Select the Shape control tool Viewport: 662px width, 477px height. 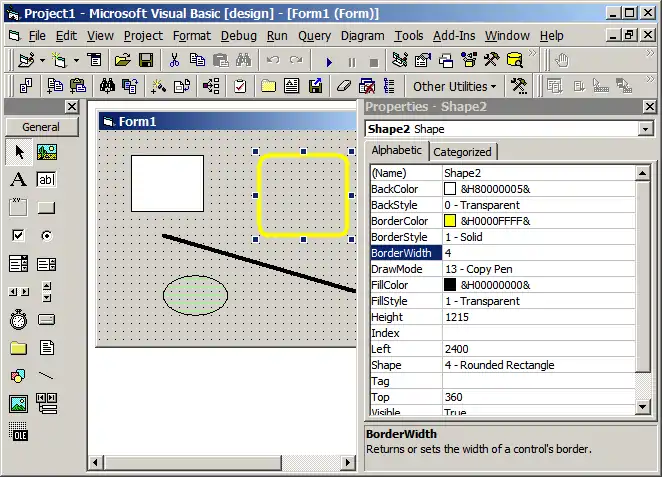coord(18,376)
